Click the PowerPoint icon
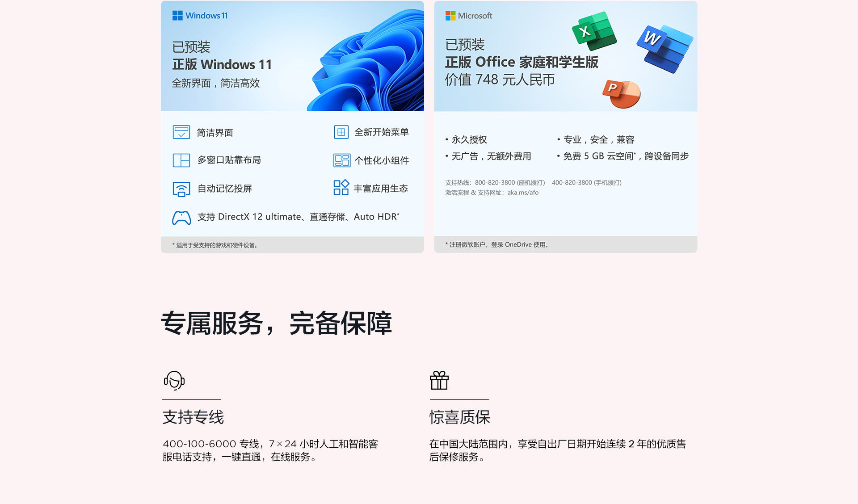This screenshot has height=504, width=858. [622, 94]
